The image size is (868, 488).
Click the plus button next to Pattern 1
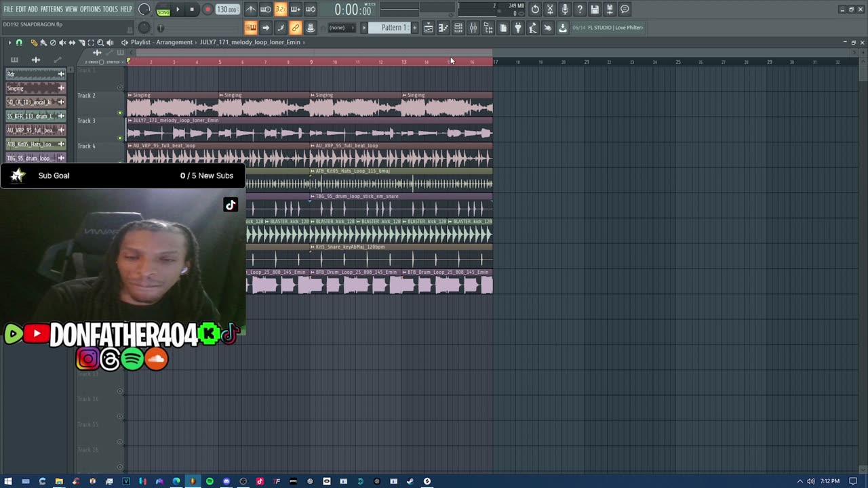[414, 28]
